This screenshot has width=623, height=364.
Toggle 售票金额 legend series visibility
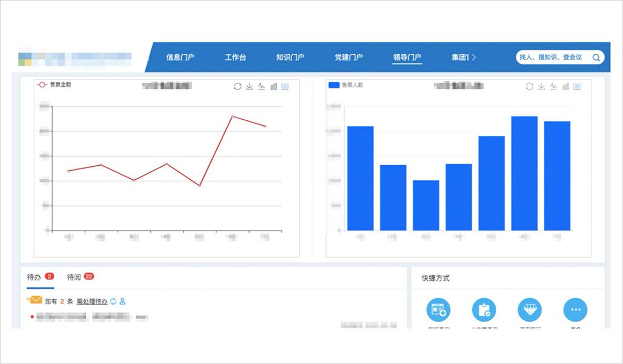click(54, 85)
